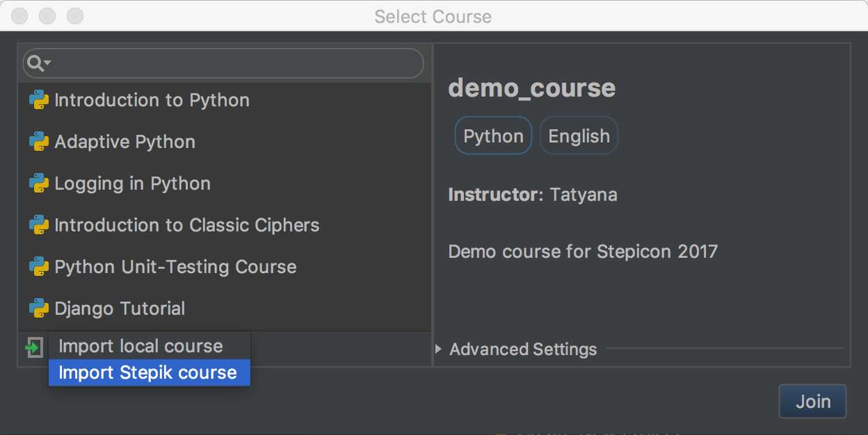
Task: Click the Demo course for Stepicon 2017 description
Action: [583, 251]
